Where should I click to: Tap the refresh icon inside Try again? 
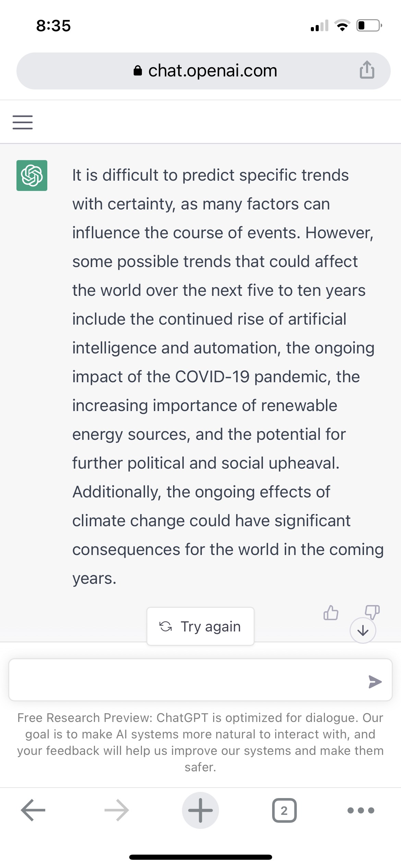166,626
